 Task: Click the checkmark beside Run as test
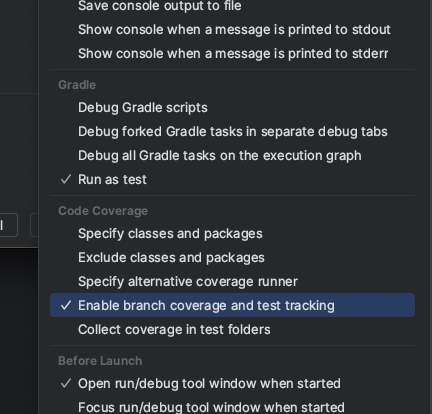tap(66, 179)
